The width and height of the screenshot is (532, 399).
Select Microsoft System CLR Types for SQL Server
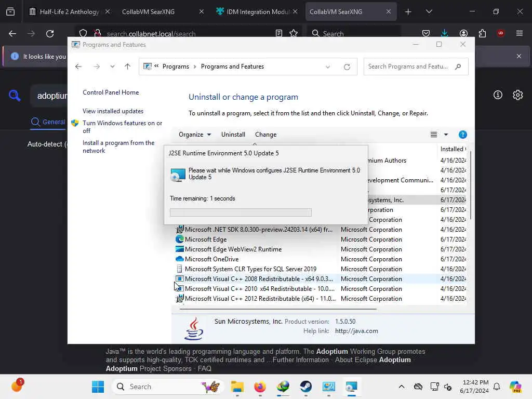point(321,269)
